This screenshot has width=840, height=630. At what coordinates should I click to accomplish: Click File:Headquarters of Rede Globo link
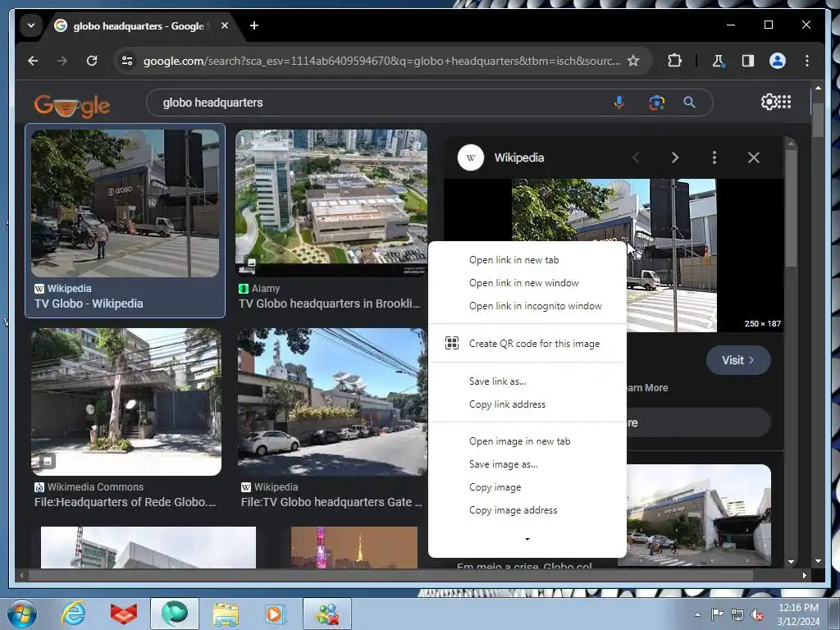[x=125, y=503]
